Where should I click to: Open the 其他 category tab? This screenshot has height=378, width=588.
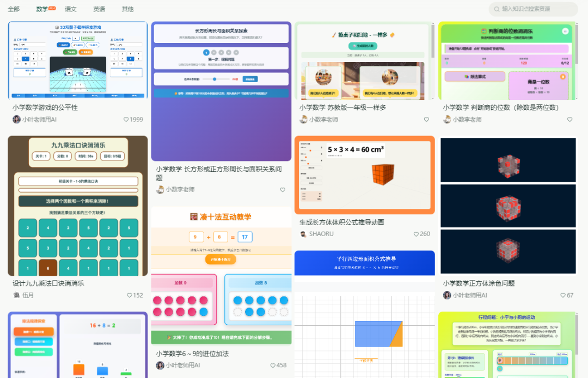tap(127, 9)
